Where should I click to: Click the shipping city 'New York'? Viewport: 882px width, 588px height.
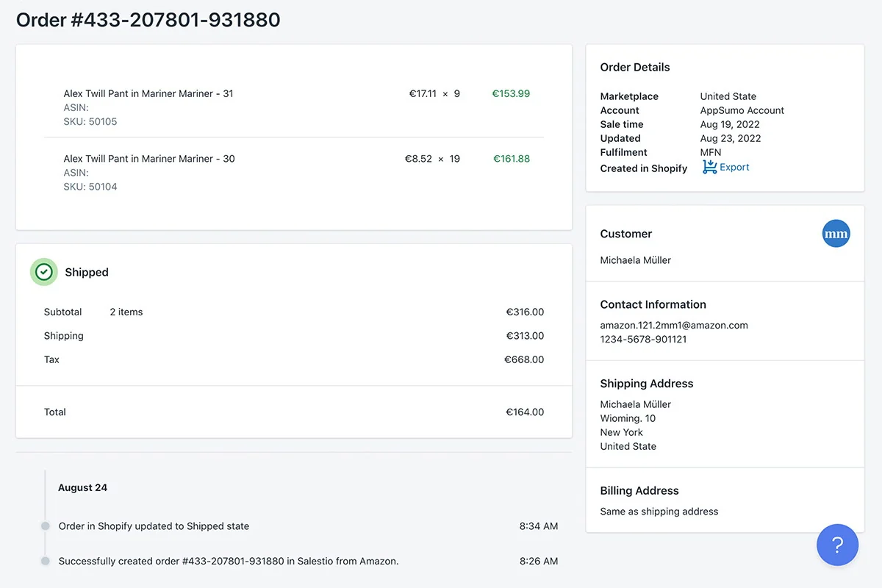[x=621, y=432]
